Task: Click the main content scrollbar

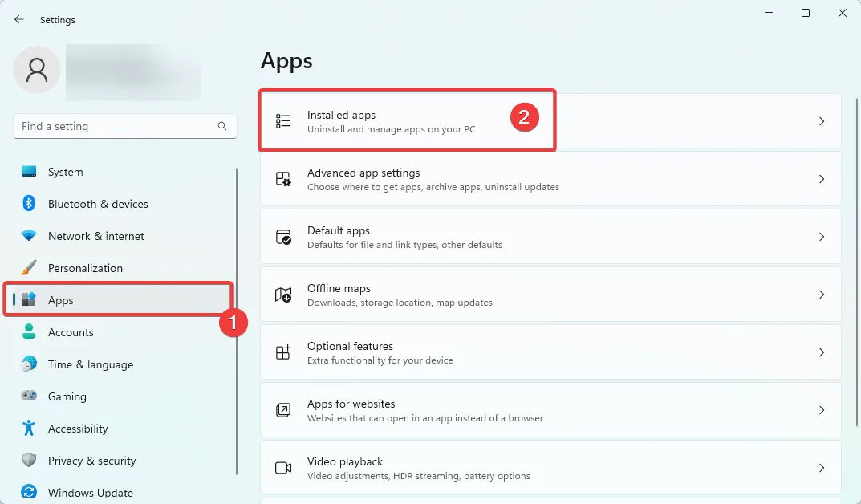Action: click(x=857, y=262)
